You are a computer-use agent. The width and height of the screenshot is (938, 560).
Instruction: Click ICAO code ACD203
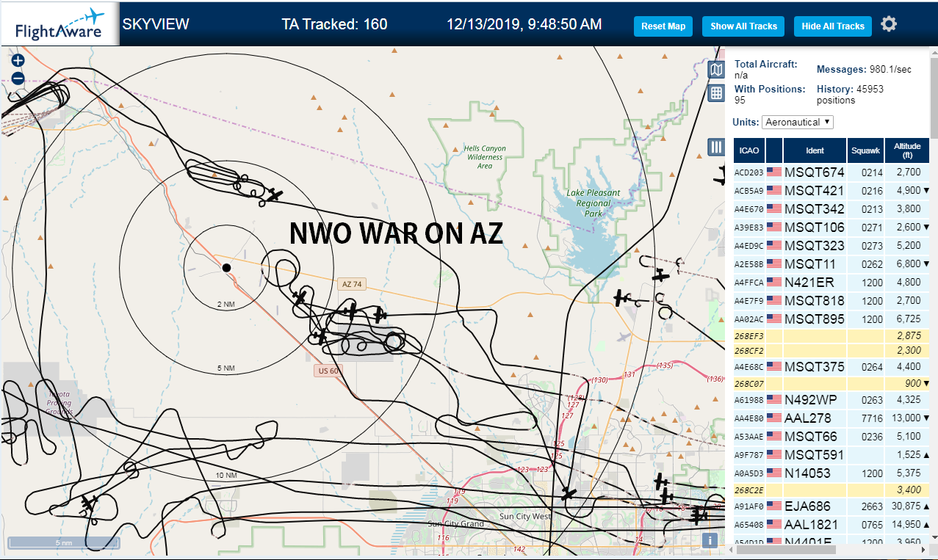point(749,173)
